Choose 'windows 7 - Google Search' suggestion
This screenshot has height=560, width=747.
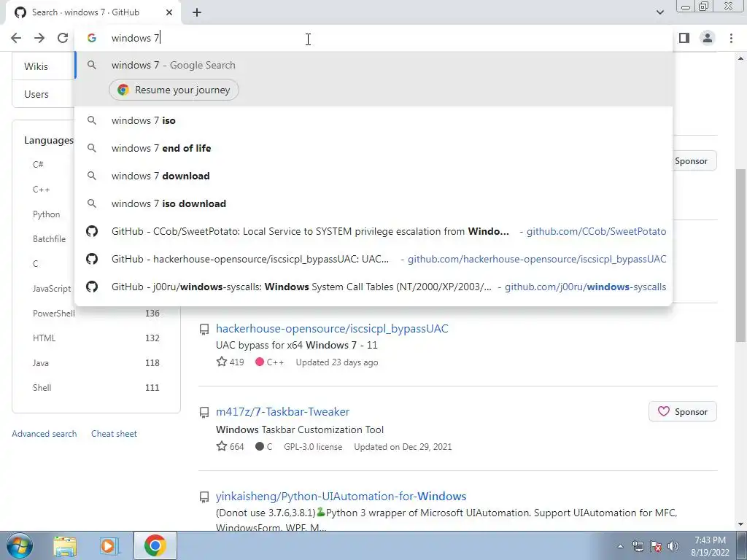(373, 65)
